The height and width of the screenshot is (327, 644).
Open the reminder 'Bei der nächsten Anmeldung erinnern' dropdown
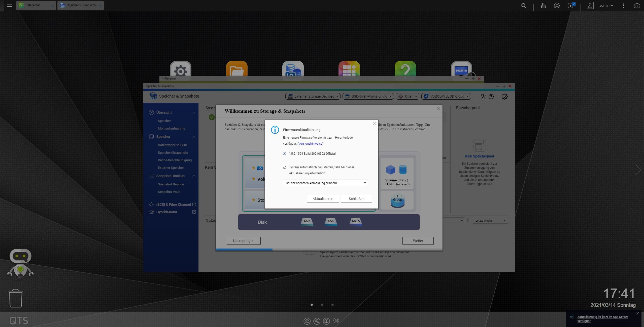click(325, 183)
